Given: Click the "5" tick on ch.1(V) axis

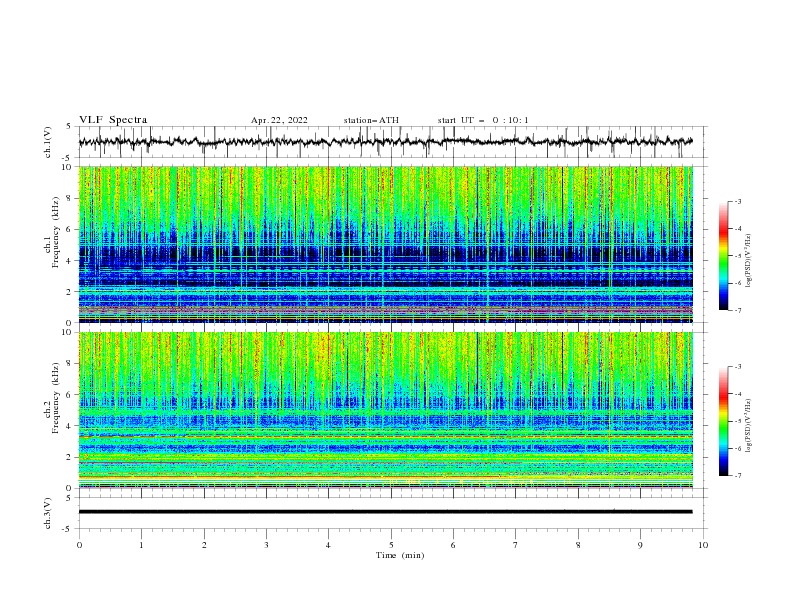Looking at the screenshot, I should pyautogui.click(x=69, y=126).
